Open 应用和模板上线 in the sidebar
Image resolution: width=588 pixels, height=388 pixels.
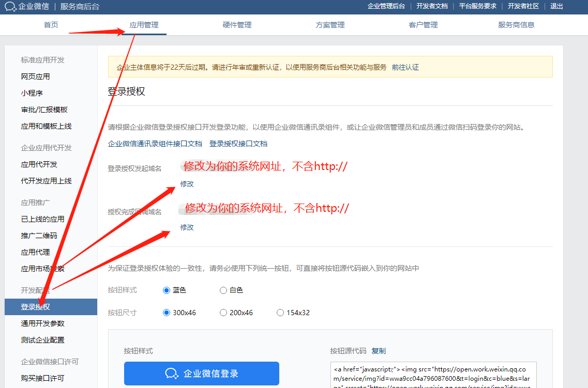point(46,126)
